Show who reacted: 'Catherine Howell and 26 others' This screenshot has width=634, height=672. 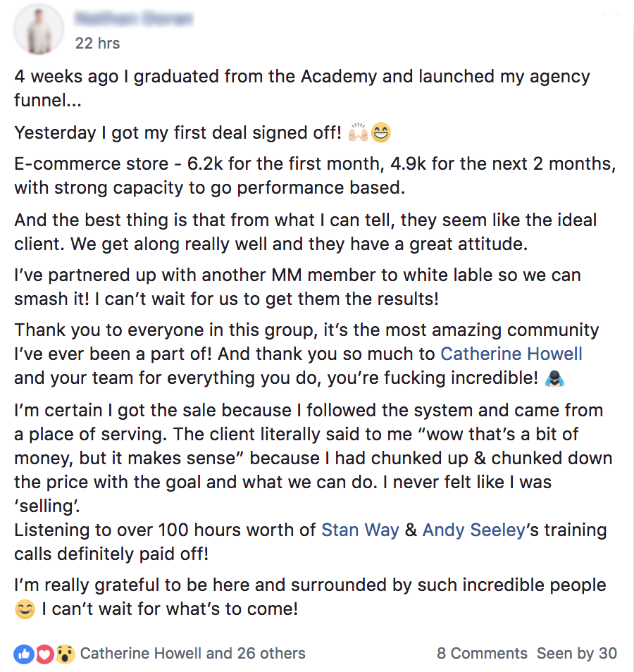point(192,654)
